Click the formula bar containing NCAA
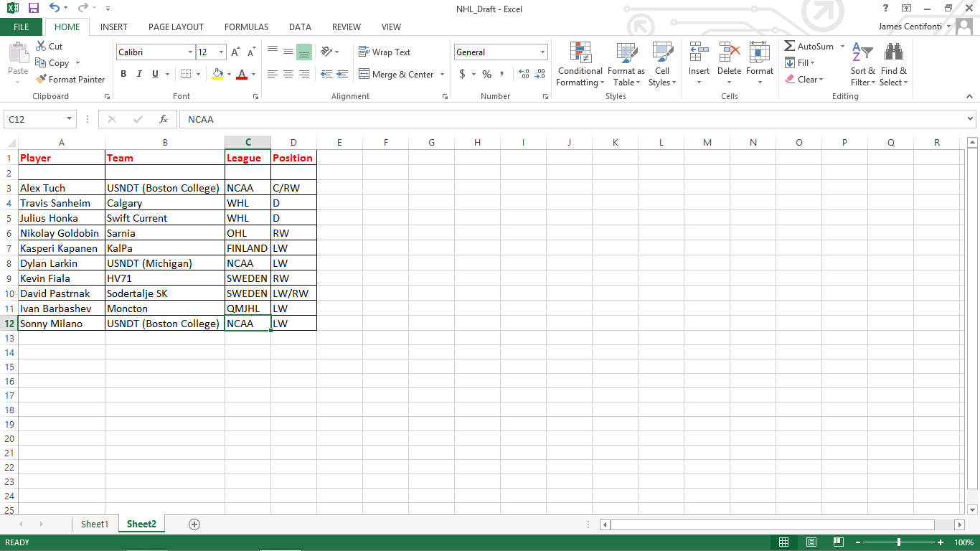The image size is (980, 551). [x=572, y=120]
